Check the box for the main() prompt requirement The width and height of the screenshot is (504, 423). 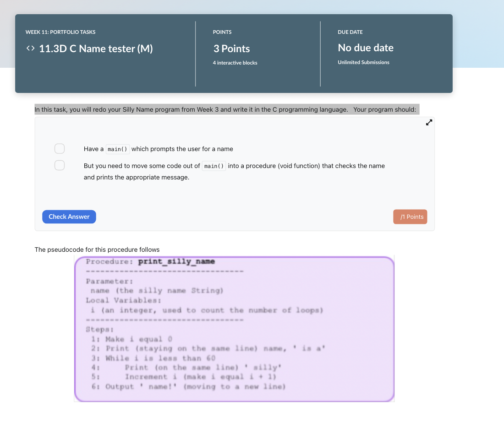[60, 148]
